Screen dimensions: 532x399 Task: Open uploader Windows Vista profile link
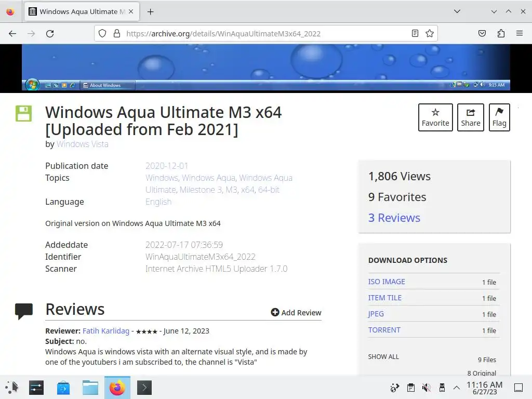point(83,144)
